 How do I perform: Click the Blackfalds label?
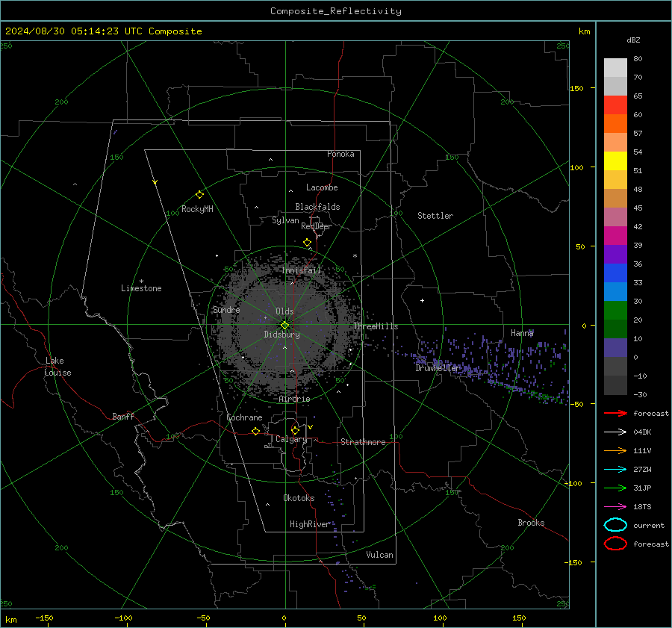[317, 207]
